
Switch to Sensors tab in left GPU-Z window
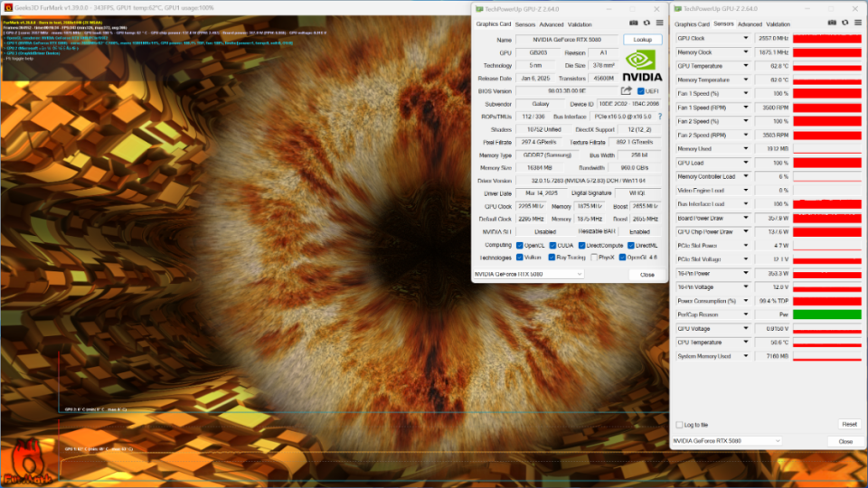click(x=524, y=24)
